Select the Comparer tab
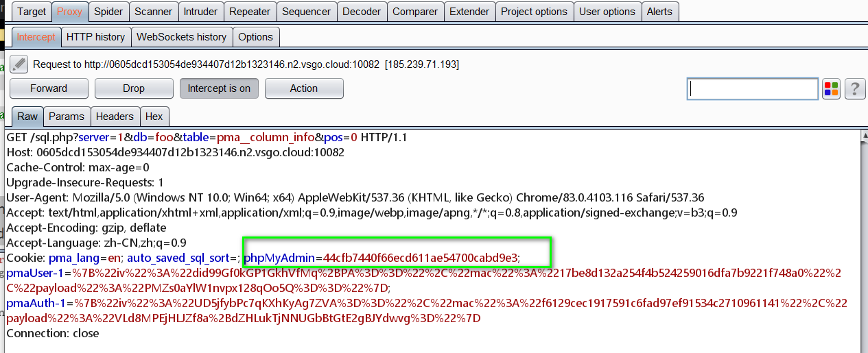The width and height of the screenshot is (868, 353). pos(416,12)
